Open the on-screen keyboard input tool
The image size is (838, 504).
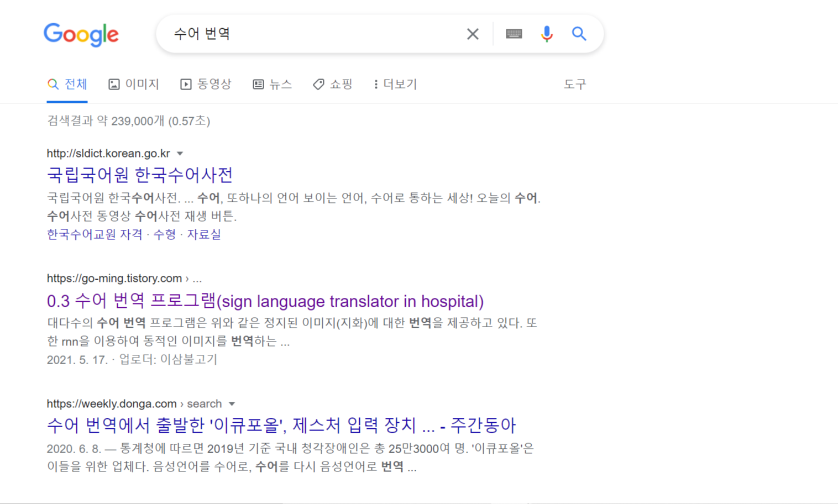(x=514, y=34)
